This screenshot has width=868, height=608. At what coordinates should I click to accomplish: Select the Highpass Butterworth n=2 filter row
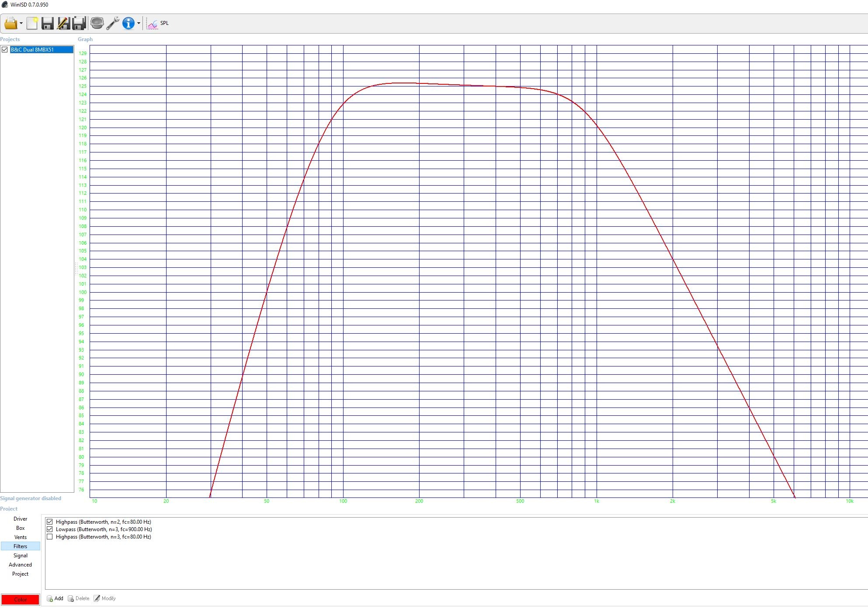point(104,522)
